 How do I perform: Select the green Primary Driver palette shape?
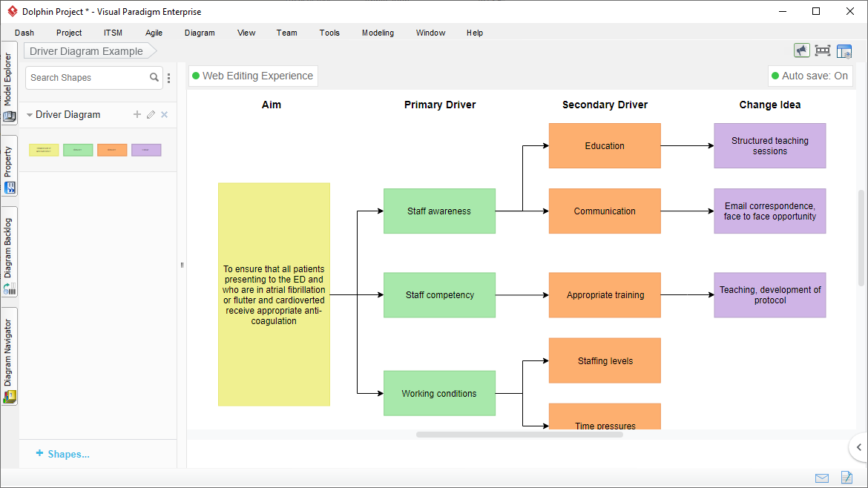click(78, 150)
